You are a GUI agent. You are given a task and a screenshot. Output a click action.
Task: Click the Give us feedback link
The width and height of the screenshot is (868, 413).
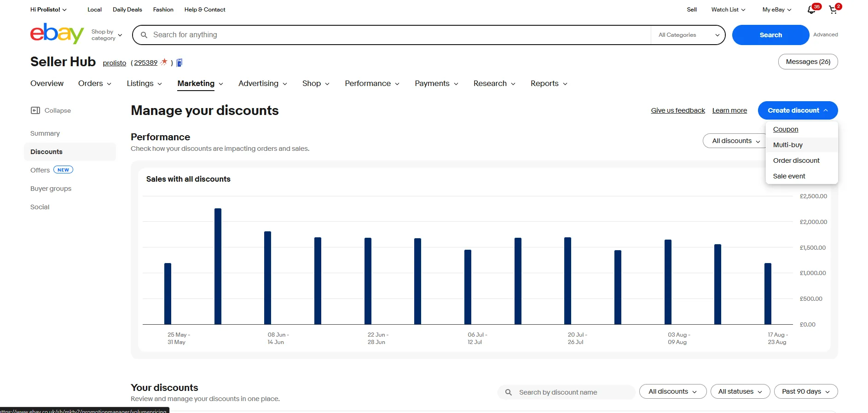click(678, 110)
